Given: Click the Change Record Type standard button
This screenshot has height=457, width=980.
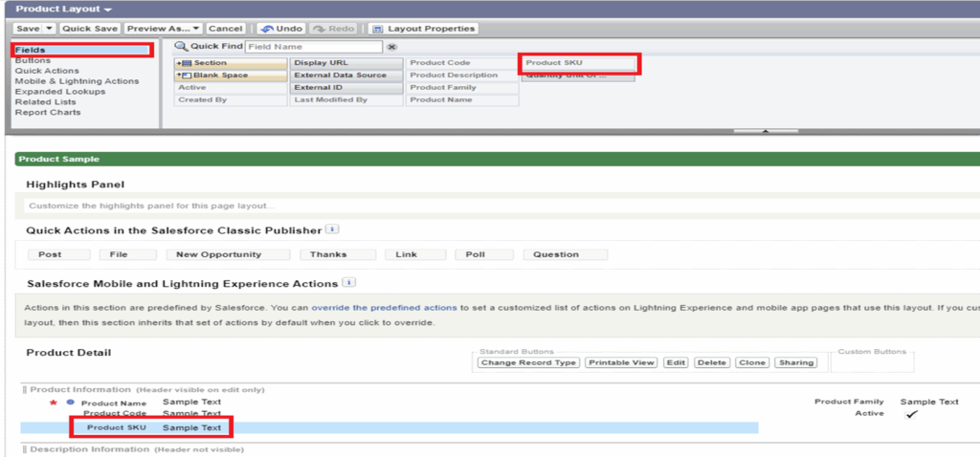Looking at the screenshot, I should point(528,363).
